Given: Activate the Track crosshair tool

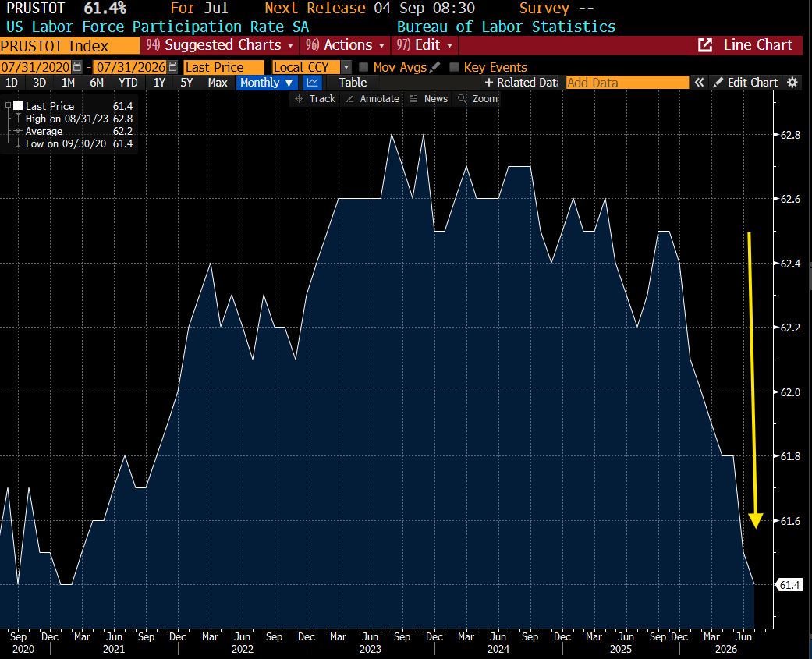Looking at the screenshot, I should 315,99.
